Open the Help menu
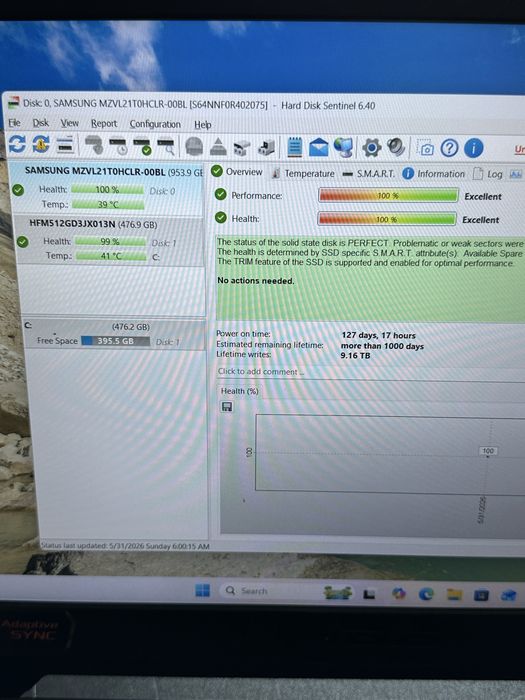The image size is (525, 700). tap(203, 125)
